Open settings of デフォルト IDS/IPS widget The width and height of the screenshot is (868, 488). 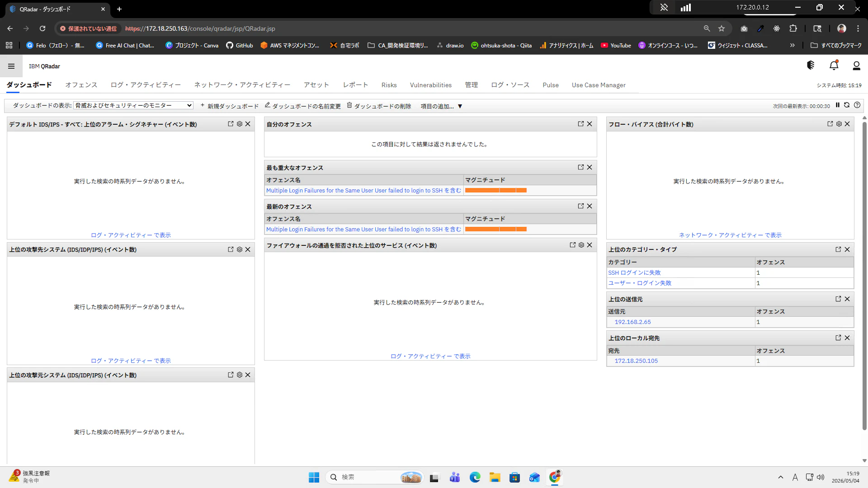coord(240,124)
